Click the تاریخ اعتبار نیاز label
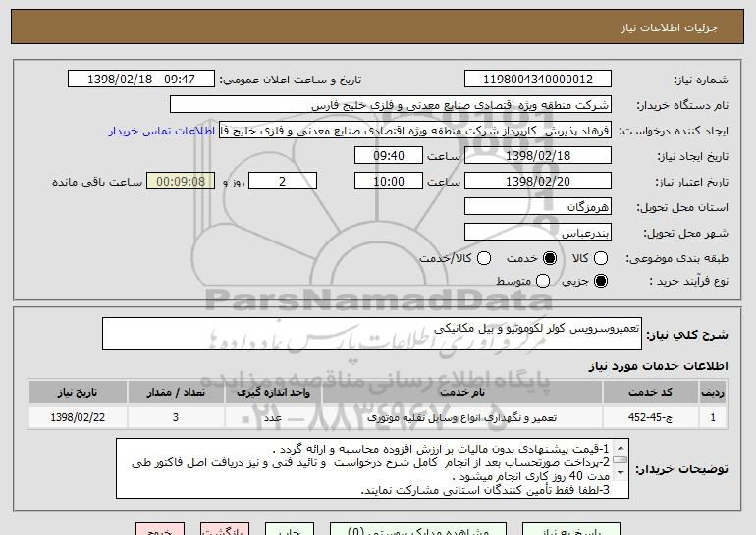 click(691, 182)
